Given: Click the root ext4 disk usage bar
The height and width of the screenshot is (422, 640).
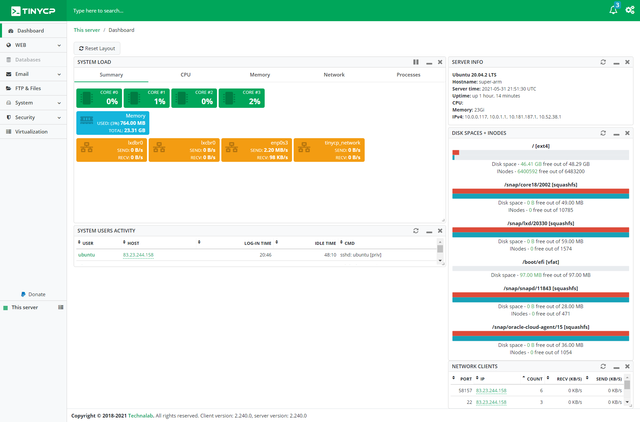Looking at the screenshot, I should click(x=540, y=155).
